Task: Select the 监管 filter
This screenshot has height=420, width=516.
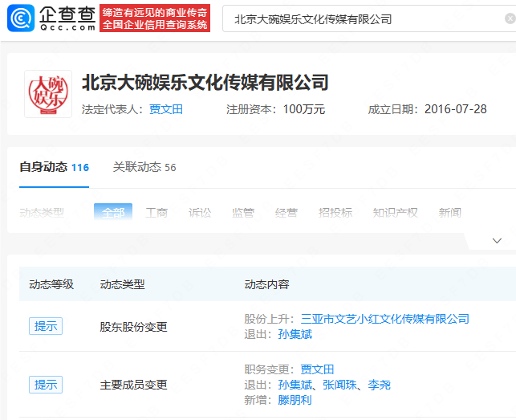Action: (243, 213)
